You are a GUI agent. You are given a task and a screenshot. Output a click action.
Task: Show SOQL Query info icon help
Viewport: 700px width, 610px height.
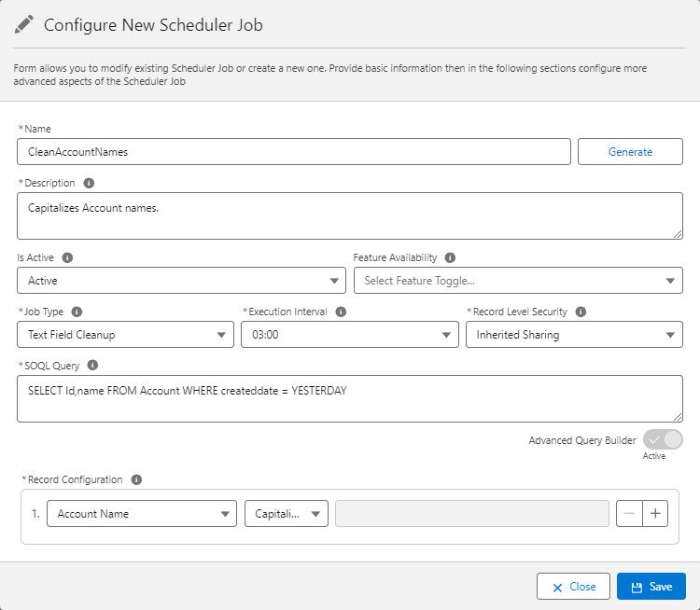pyautogui.click(x=92, y=365)
